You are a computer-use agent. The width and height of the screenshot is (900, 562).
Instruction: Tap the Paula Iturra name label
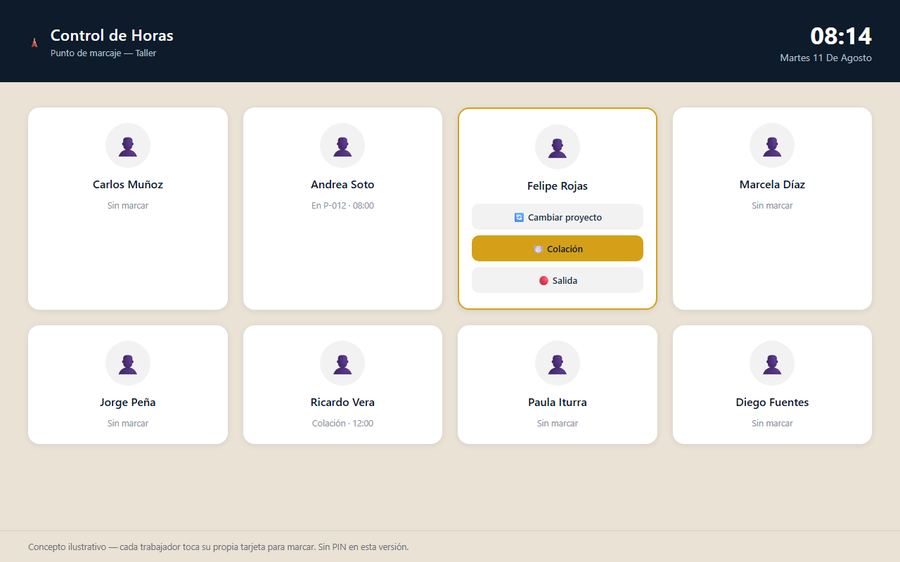click(x=557, y=402)
